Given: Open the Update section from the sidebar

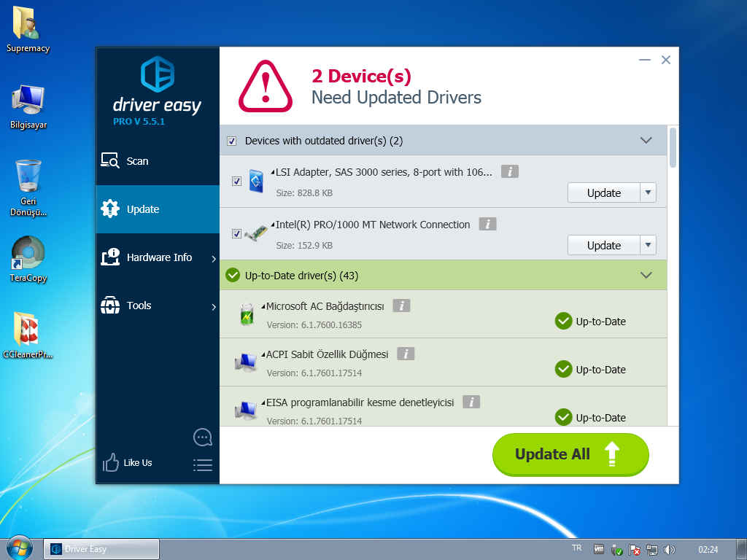Looking at the screenshot, I should [x=141, y=209].
